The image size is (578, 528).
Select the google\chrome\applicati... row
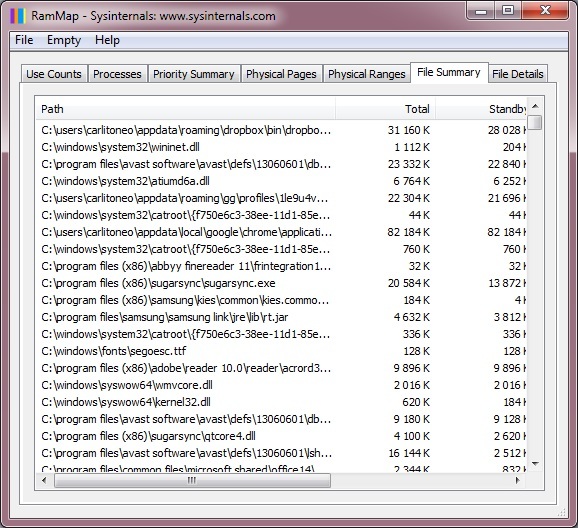pyautogui.click(x=281, y=232)
